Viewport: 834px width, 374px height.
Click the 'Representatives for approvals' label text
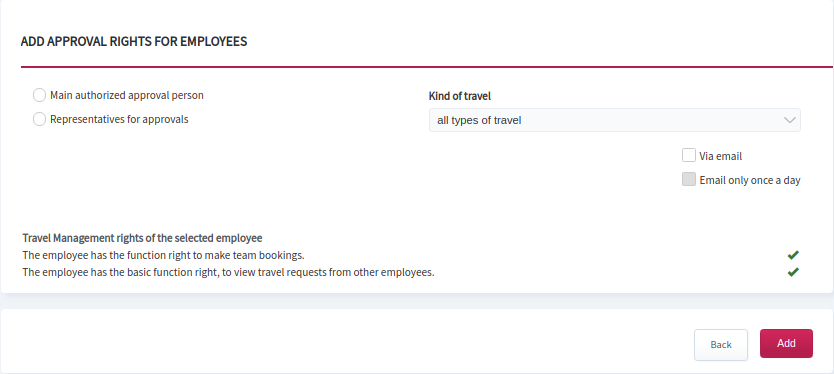[119, 119]
